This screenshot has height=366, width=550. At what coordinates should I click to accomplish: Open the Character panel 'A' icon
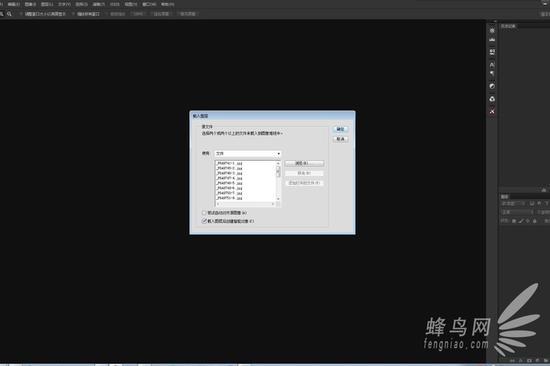pyautogui.click(x=492, y=65)
